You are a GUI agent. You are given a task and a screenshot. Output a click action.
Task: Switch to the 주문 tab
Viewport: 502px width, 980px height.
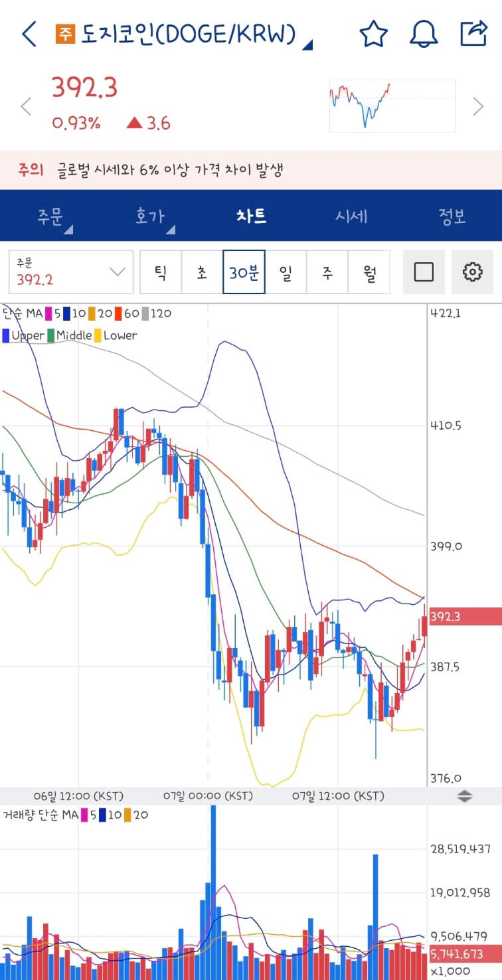click(50, 216)
